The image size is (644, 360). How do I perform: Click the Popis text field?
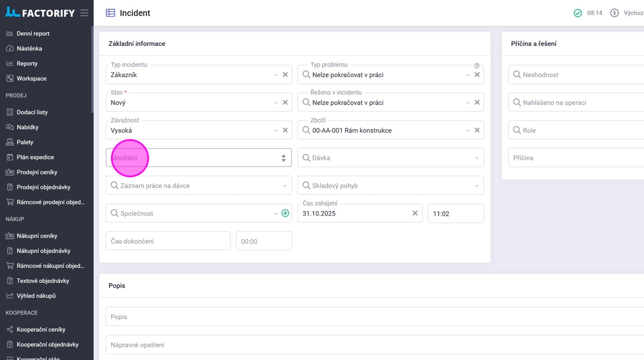click(374, 317)
